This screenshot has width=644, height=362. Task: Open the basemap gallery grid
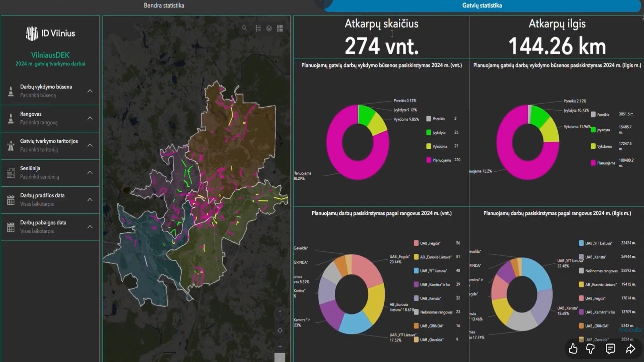click(280, 28)
